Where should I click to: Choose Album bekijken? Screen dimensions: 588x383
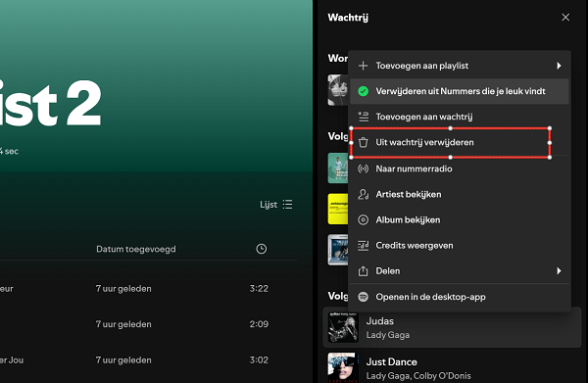pos(460,219)
